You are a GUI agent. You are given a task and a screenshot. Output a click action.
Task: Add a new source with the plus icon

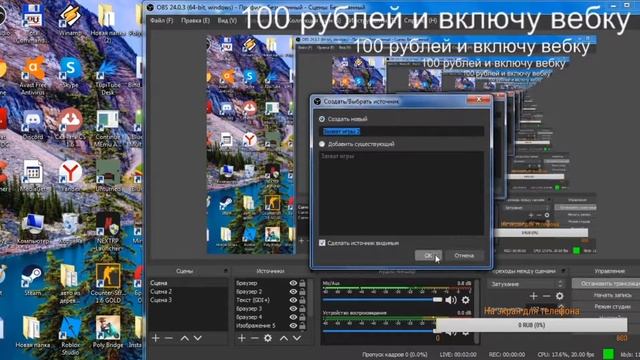tap(242, 338)
